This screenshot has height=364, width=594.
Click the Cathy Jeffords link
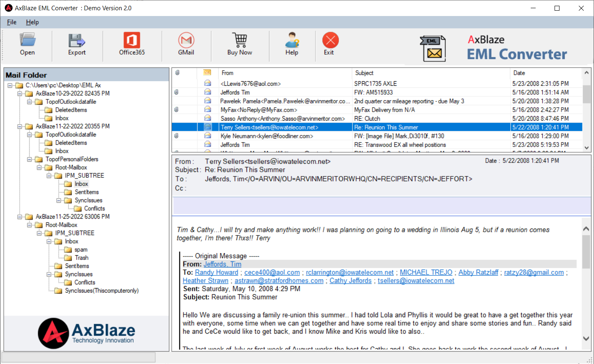[x=350, y=281]
